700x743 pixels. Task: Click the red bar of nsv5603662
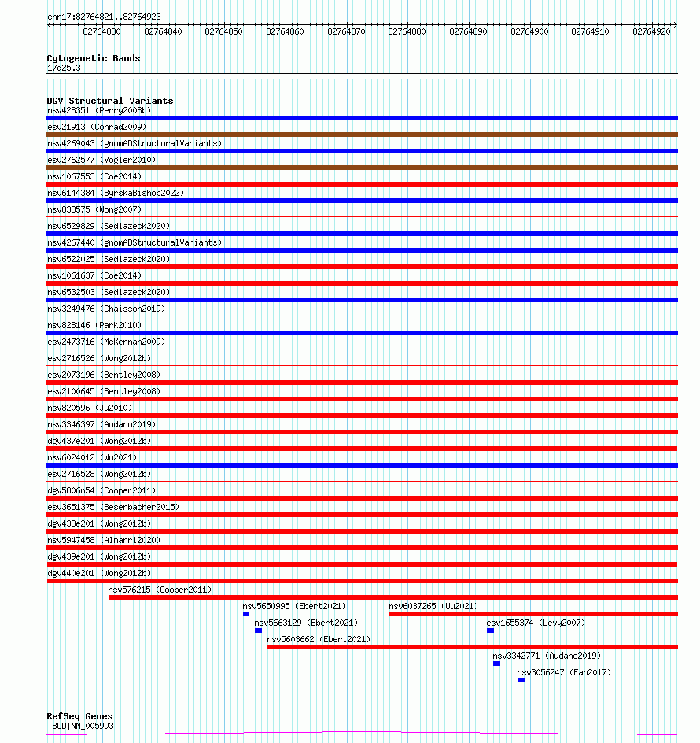click(473, 647)
